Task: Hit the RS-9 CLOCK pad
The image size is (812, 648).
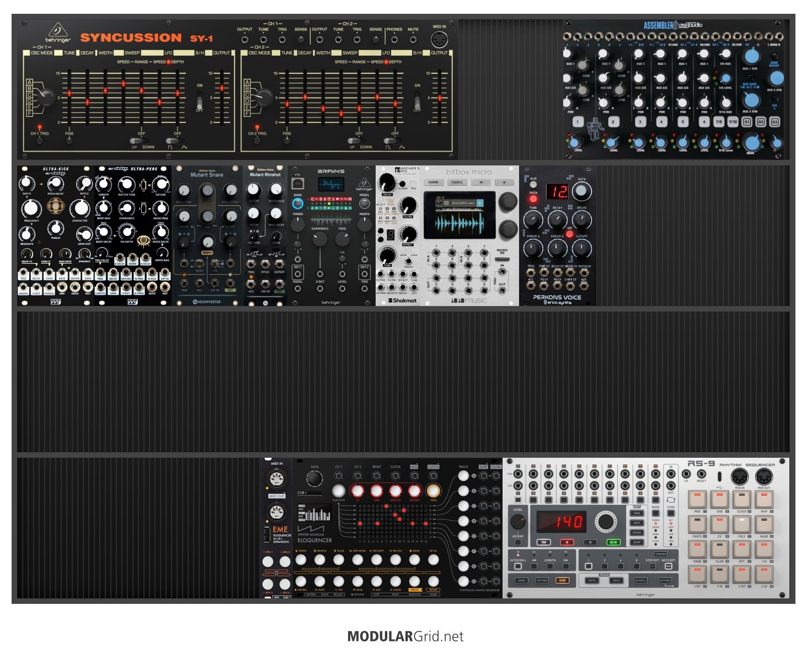Action: (x=741, y=500)
